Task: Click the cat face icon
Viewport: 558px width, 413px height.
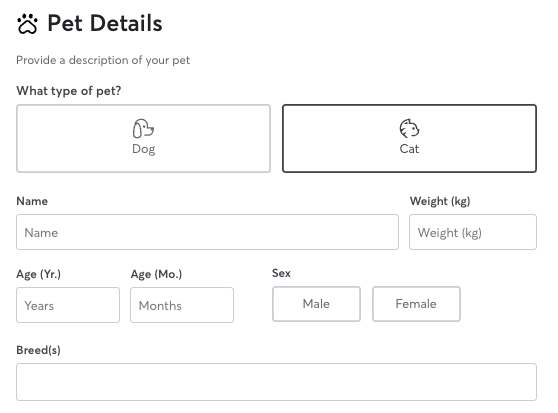Action: click(x=409, y=128)
